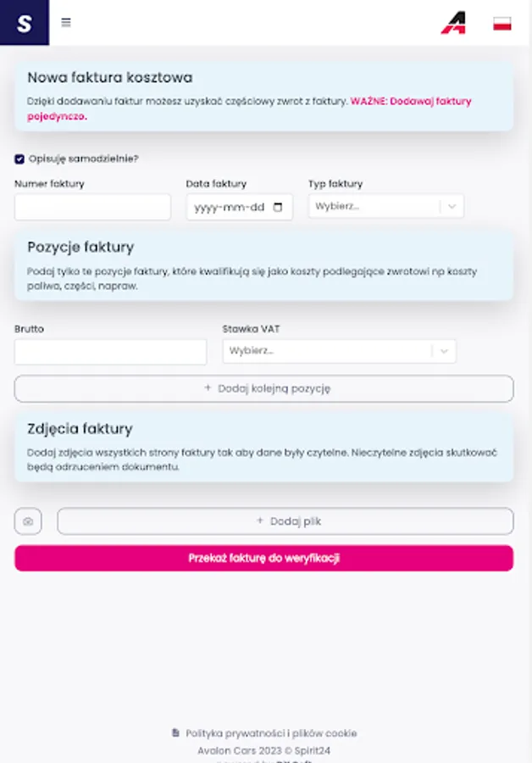532x763 pixels.
Task: Switch language via Polish flag icon
Action: (x=502, y=24)
